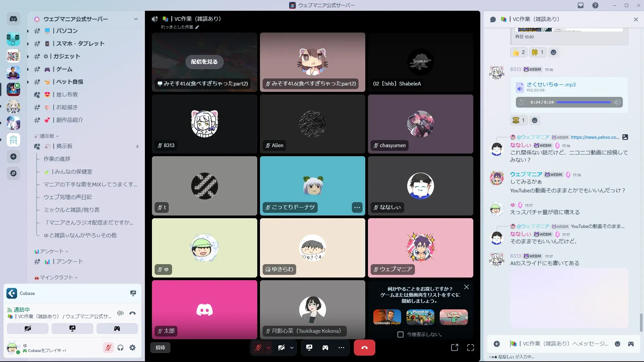
Task: Open emoji picker in message box
Action: tap(617, 344)
